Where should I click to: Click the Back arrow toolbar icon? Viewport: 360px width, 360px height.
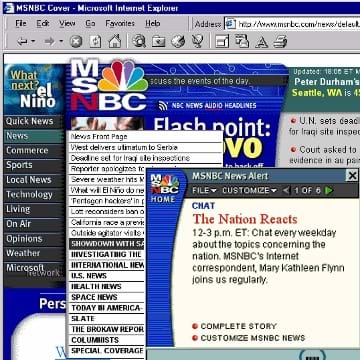click(22, 42)
